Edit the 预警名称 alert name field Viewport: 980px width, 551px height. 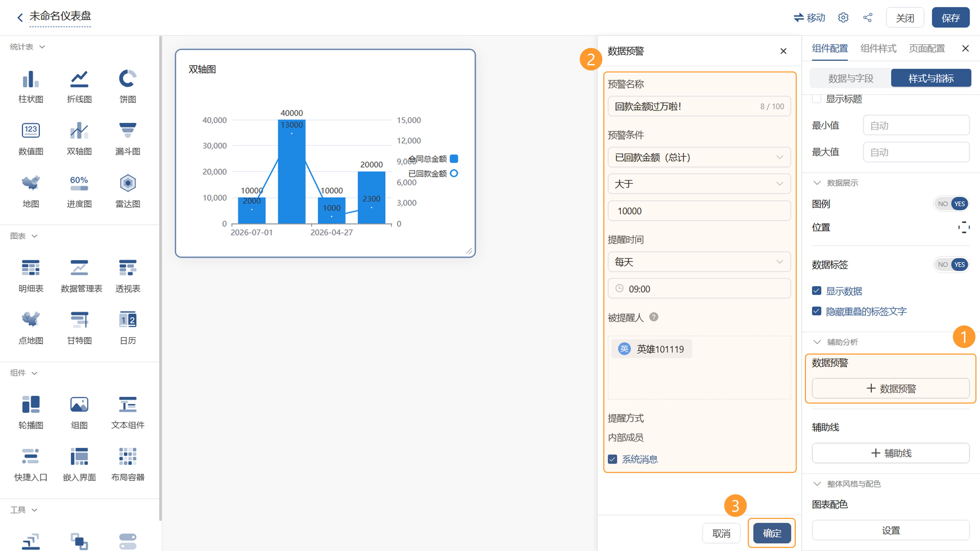[x=699, y=106]
